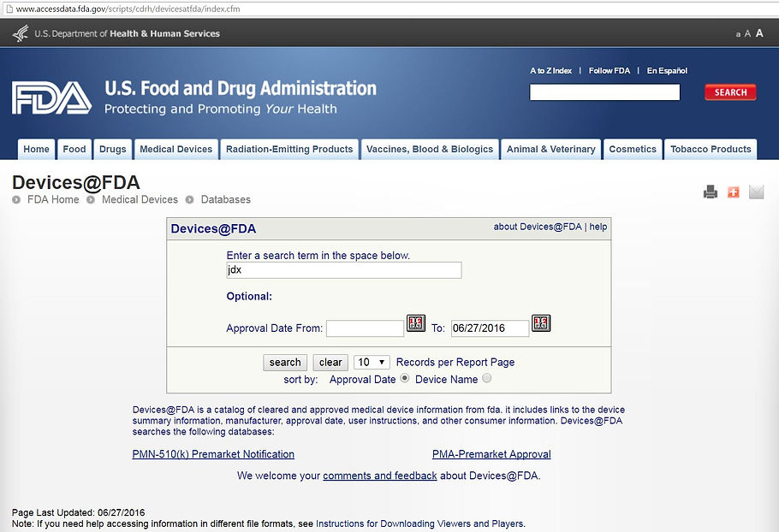Click the print page icon
779x532 pixels.
point(711,192)
